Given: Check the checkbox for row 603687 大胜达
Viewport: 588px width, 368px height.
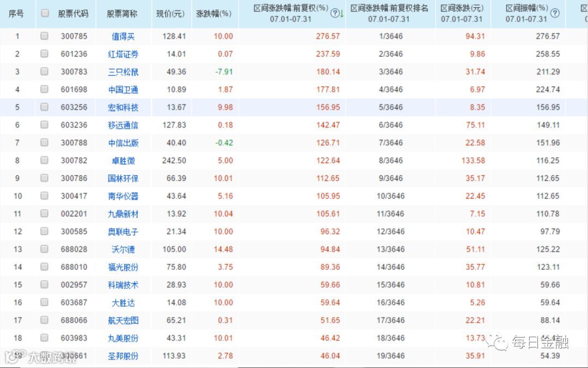Looking at the screenshot, I should click(x=44, y=302).
